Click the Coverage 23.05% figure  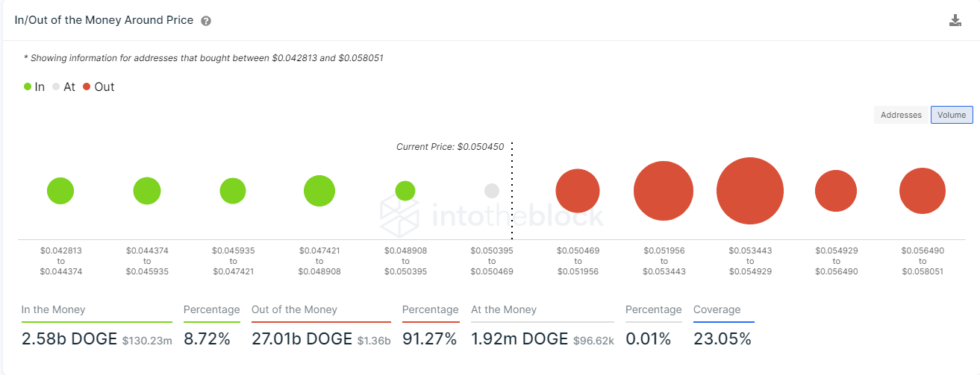pos(722,339)
